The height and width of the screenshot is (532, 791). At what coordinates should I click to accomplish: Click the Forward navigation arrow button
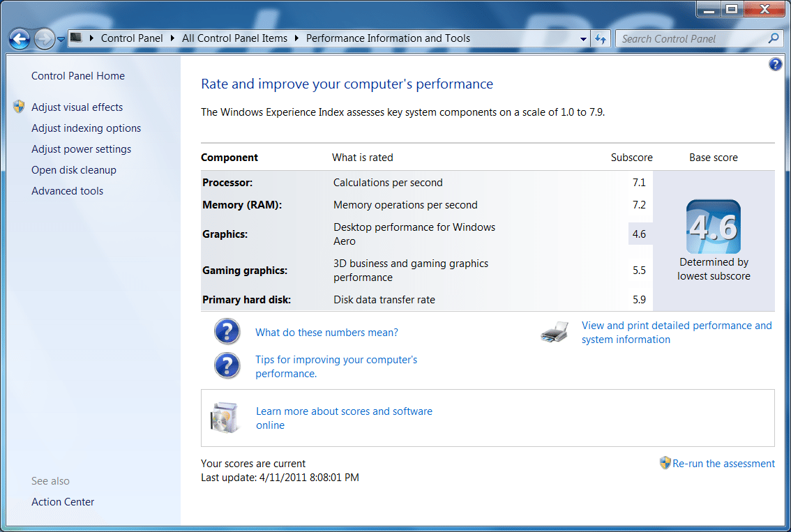[45, 39]
